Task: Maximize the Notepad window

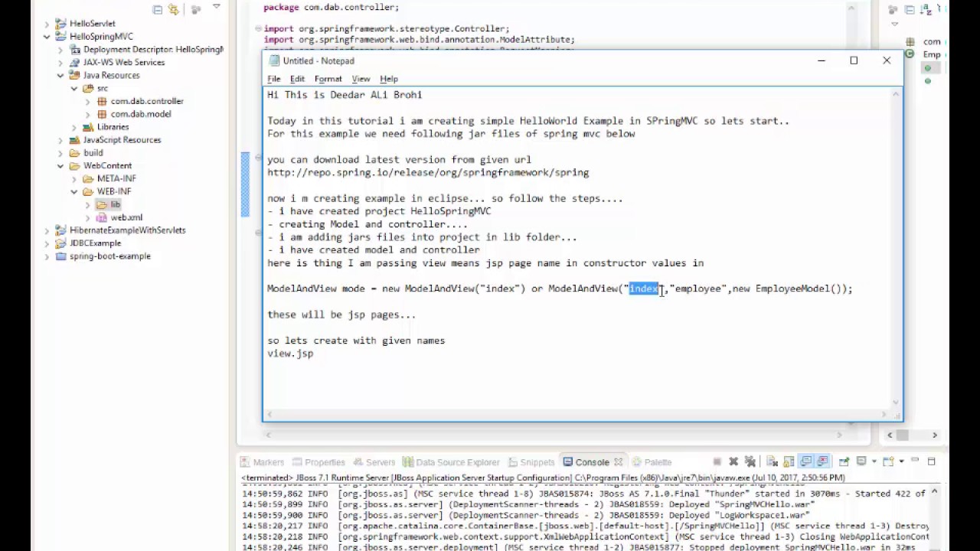Action: coord(854,60)
